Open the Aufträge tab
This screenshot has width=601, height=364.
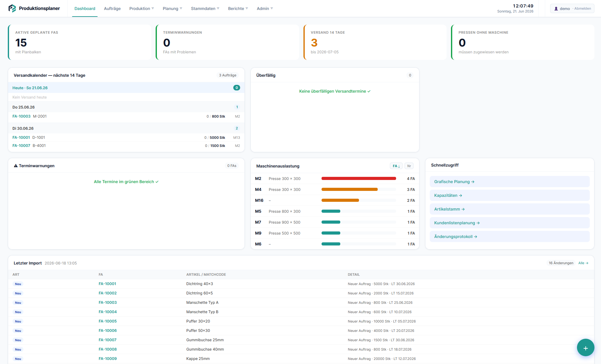click(x=112, y=8)
